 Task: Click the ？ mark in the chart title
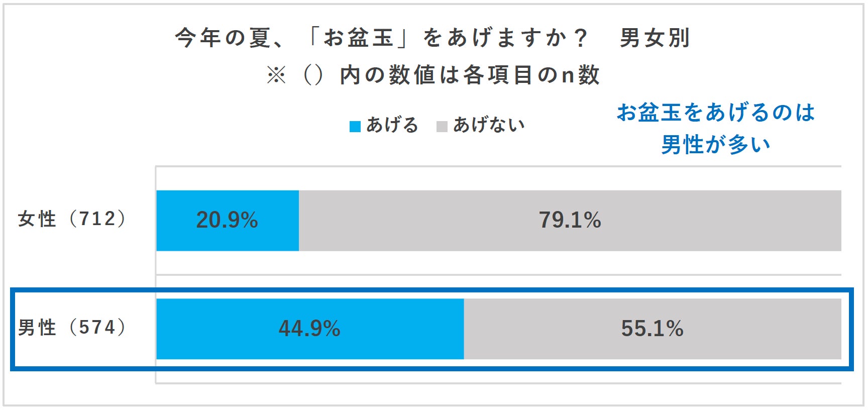(x=580, y=38)
